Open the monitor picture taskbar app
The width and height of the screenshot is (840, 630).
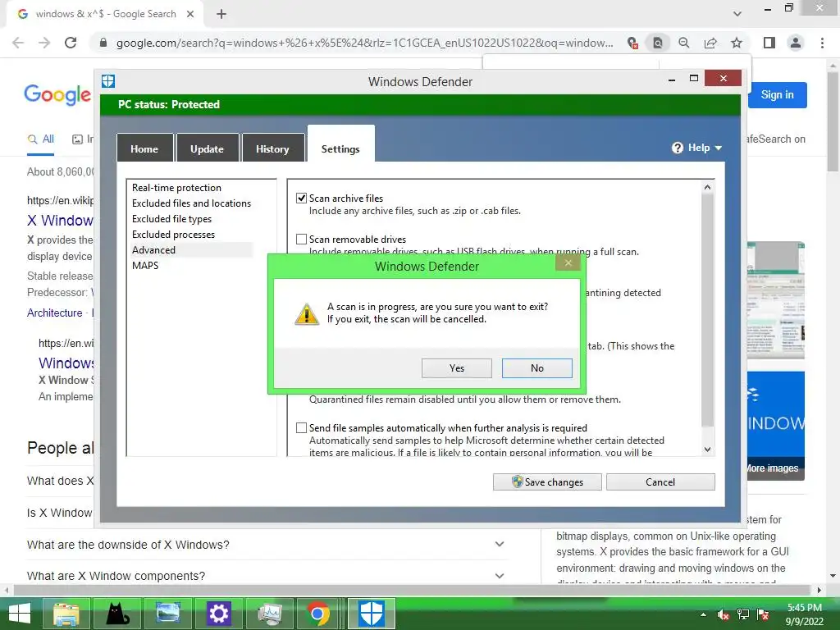pos(168,614)
